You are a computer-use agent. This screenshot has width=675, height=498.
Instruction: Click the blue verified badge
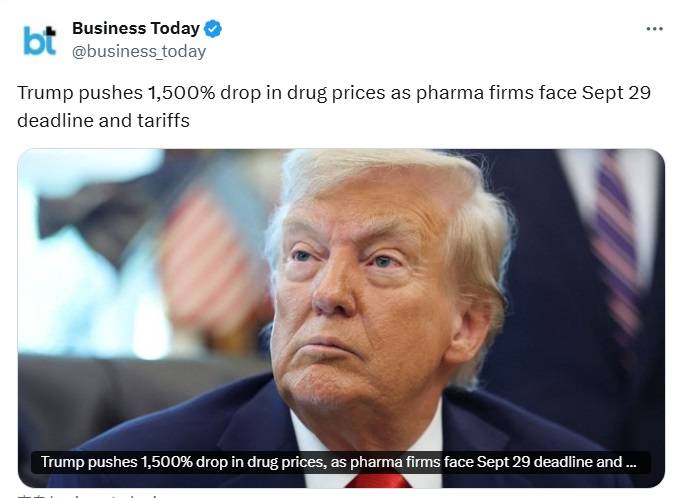coord(213,29)
